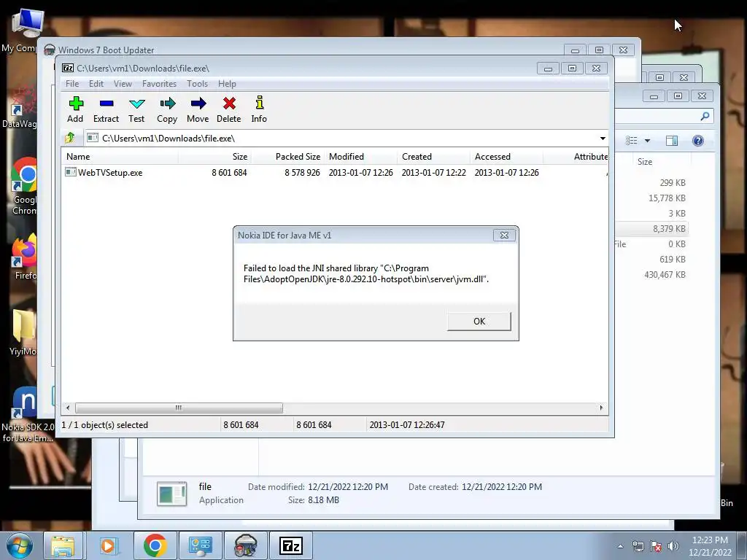The width and height of the screenshot is (747, 560).
Task: Click the scrollbar left arrow in 7-Zip
Action: click(68, 408)
